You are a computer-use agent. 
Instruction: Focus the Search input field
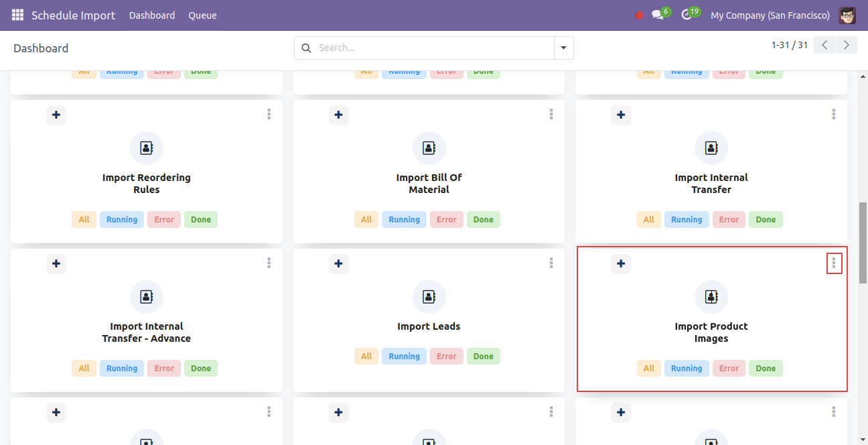(434, 48)
